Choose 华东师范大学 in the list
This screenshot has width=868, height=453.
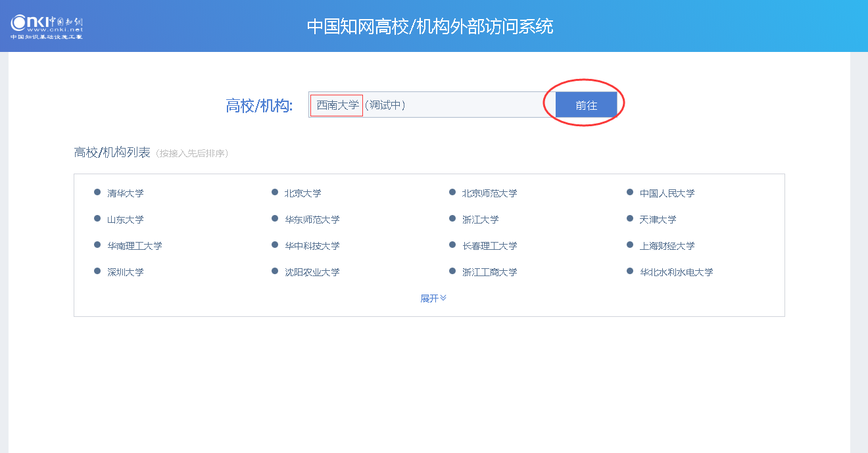coord(312,220)
